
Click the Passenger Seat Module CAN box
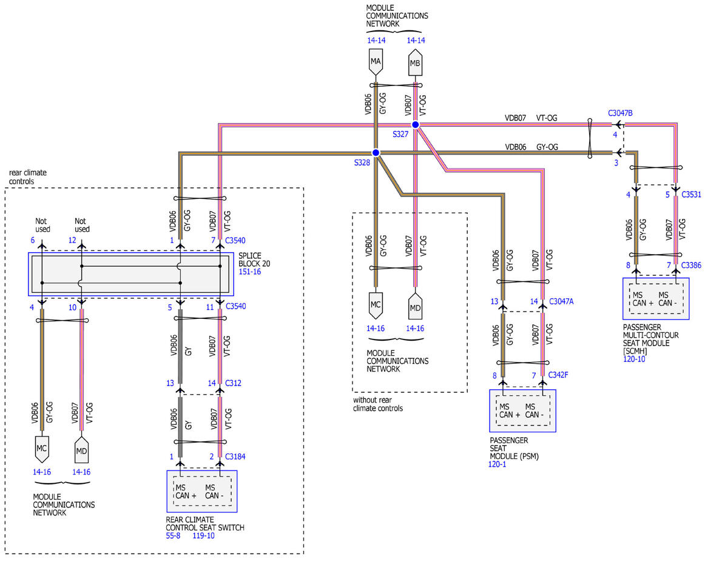click(x=522, y=410)
